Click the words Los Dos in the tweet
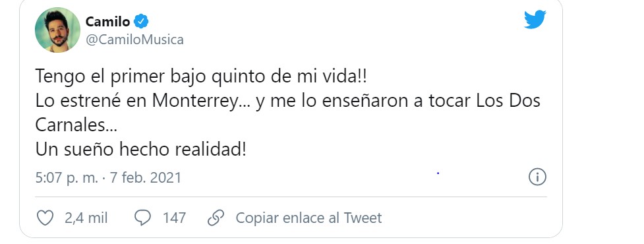Image resolution: width=644 pixels, height=244 pixels. [x=508, y=102]
